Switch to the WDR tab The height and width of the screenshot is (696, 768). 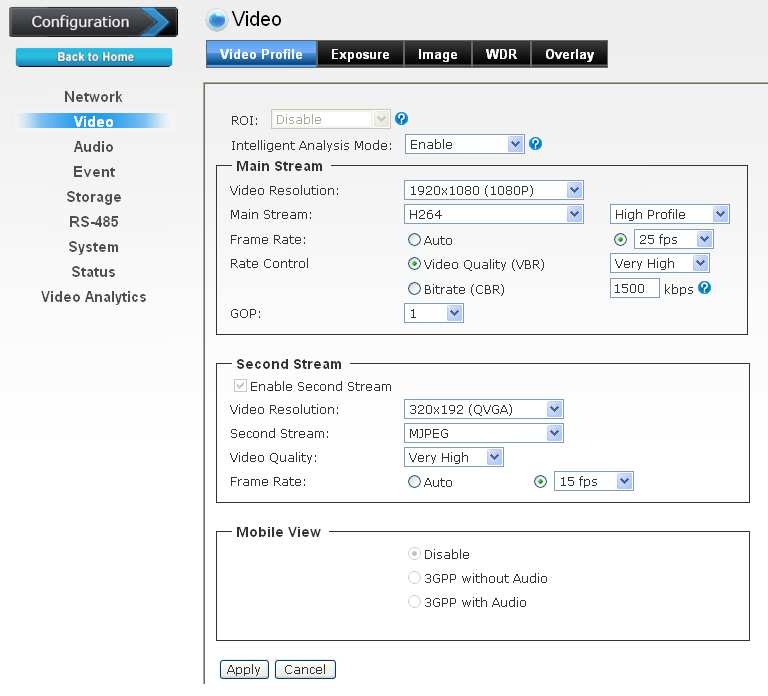pyautogui.click(x=501, y=54)
